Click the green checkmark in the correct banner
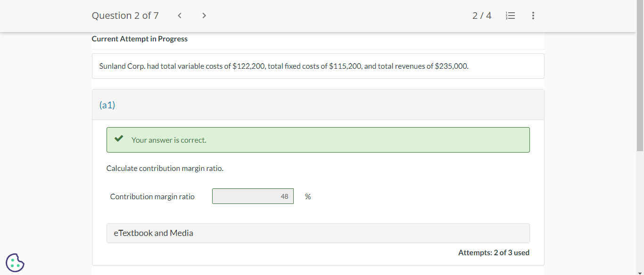This screenshot has height=275, width=644. (x=119, y=139)
